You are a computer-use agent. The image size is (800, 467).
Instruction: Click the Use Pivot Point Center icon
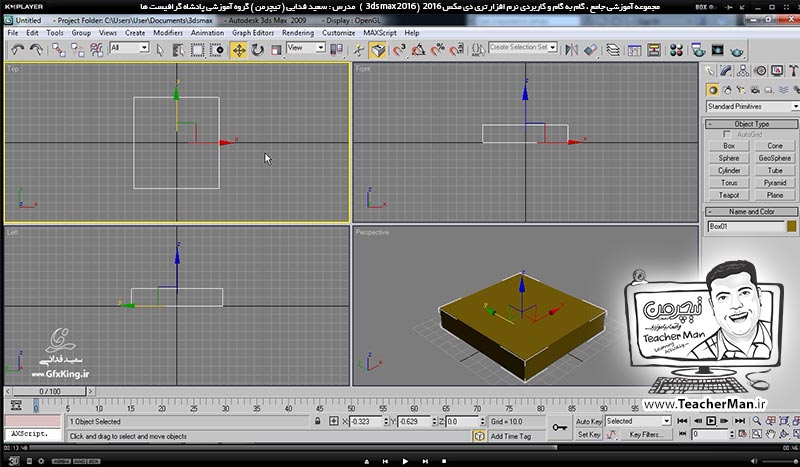336,50
